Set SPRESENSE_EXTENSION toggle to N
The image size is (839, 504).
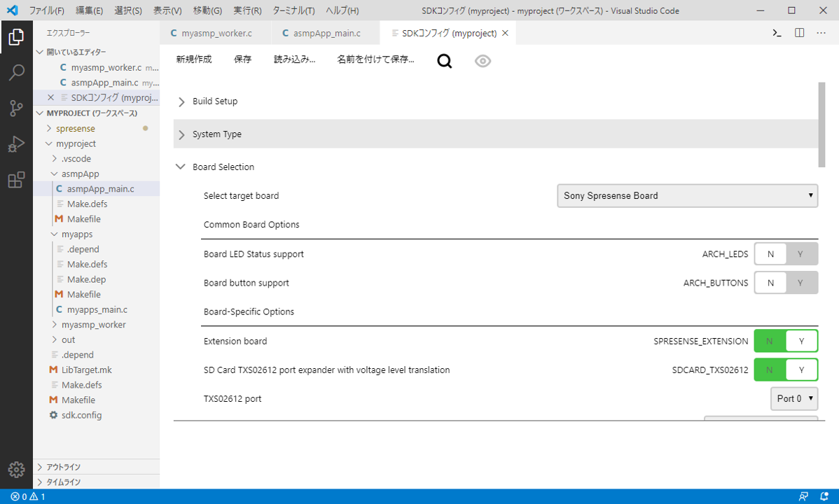(770, 342)
